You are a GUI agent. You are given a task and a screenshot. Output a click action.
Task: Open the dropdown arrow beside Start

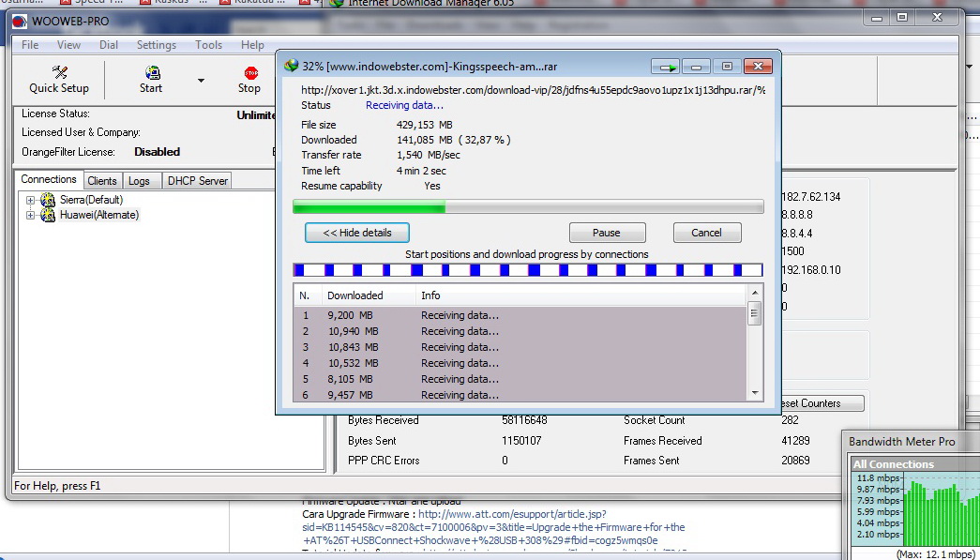[201, 81]
